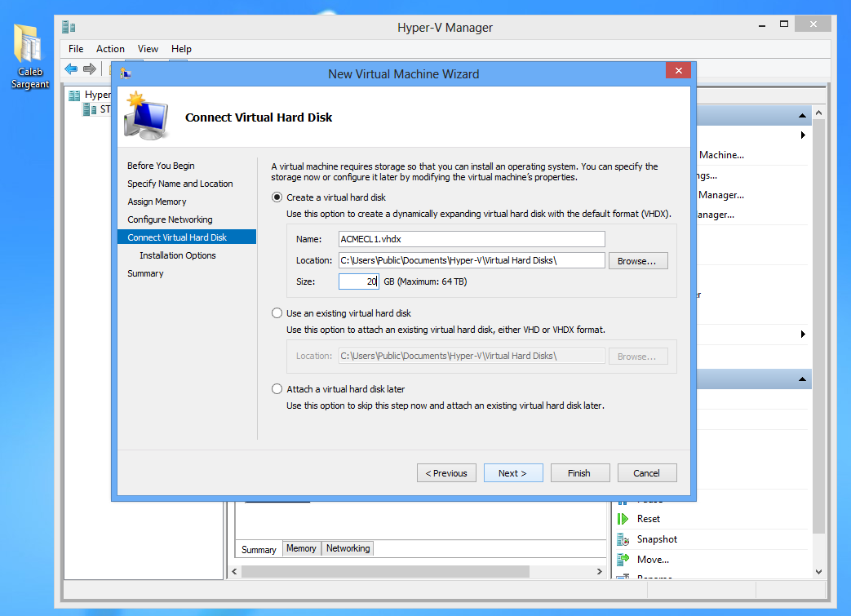851x616 pixels.
Task: Open the View menu
Action: 148,49
